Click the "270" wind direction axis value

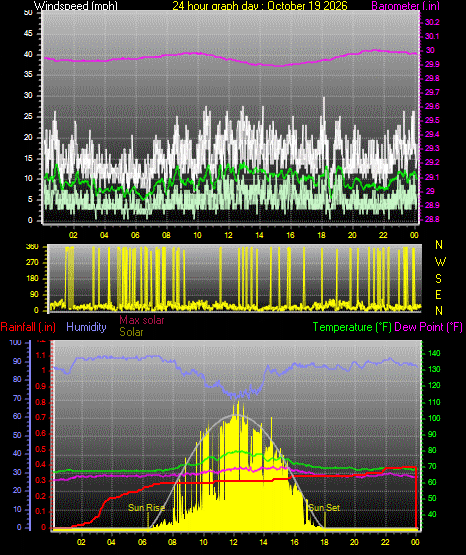tap(32, 263)
